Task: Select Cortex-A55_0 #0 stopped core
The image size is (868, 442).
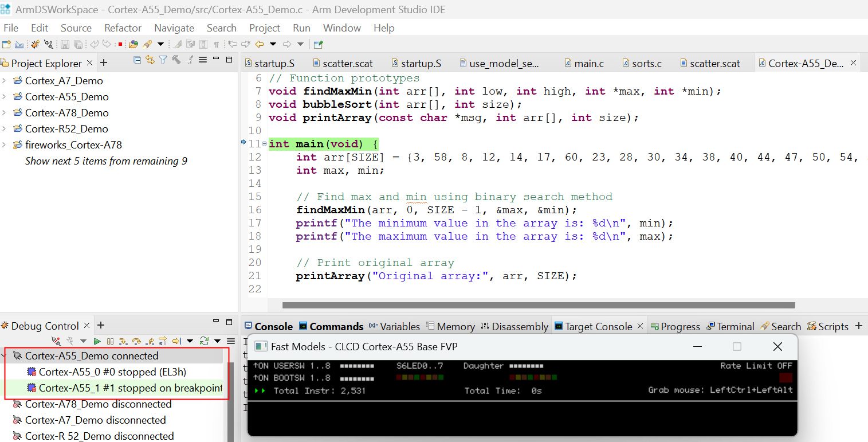Action: [112, 372]
